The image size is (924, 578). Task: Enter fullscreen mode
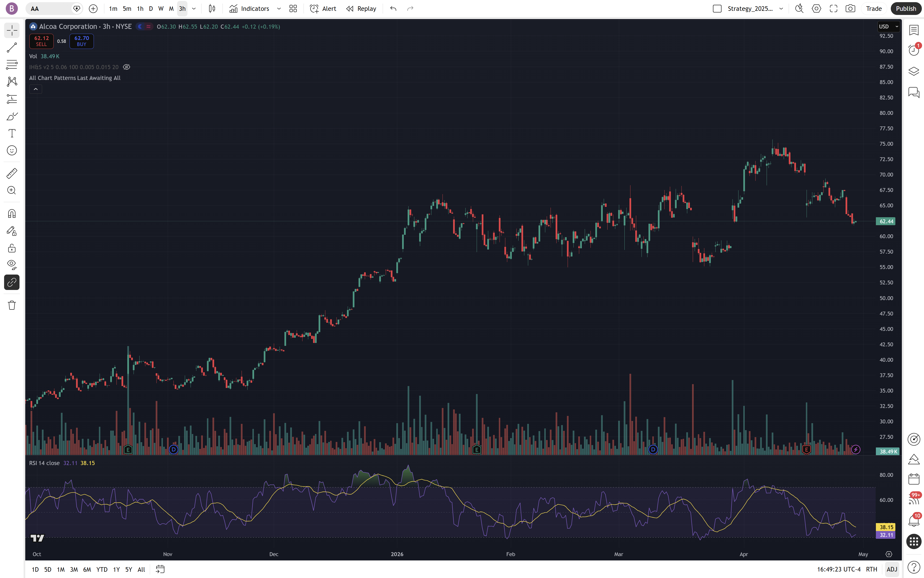pos(834,8)
